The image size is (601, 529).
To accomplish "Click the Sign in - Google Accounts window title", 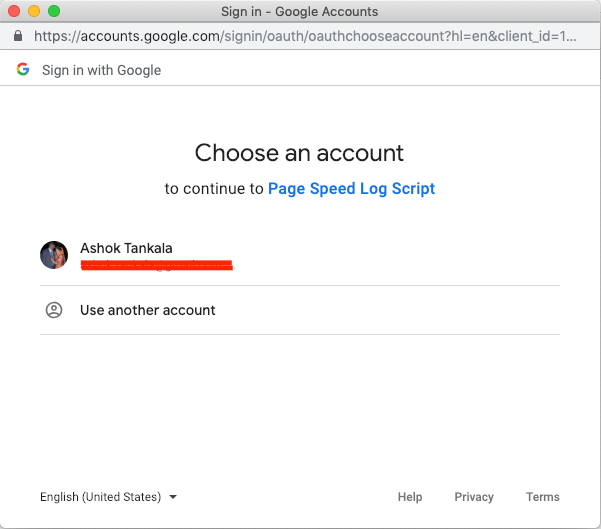I will pyautogui.click(x=299, y=12).
